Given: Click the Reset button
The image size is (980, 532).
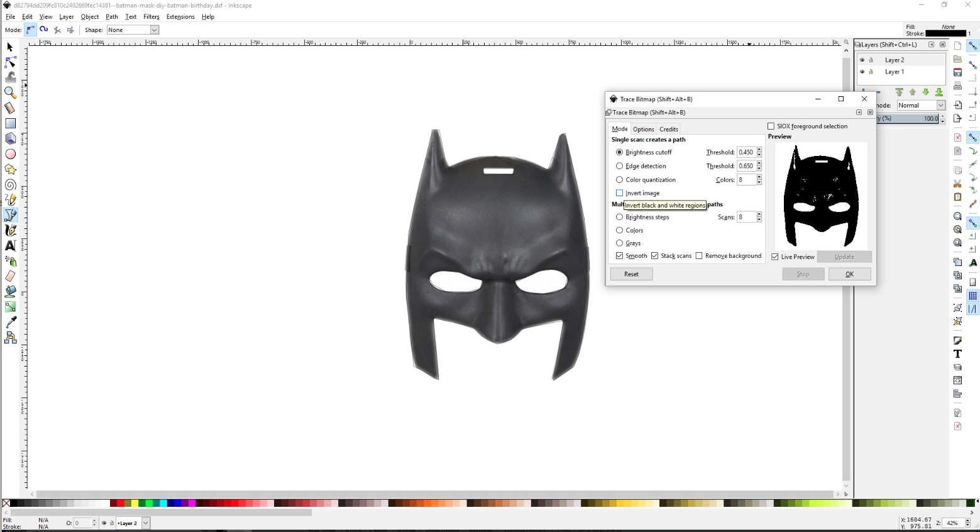Looking at the screenshot, I should click(632, 274).
